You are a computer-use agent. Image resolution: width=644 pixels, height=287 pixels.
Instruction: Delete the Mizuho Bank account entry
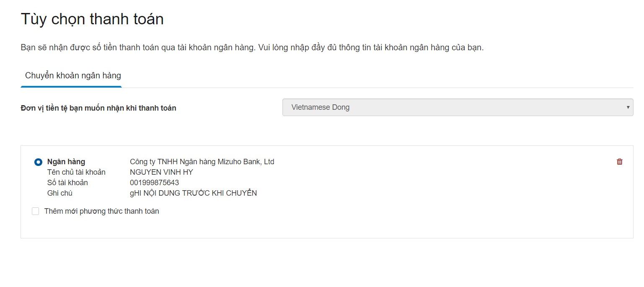pos(620,162)
